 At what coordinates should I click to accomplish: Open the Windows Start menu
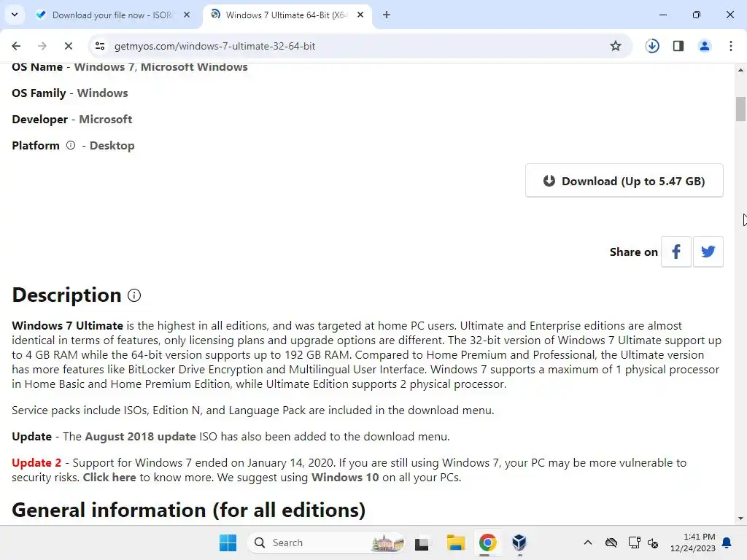228,542
